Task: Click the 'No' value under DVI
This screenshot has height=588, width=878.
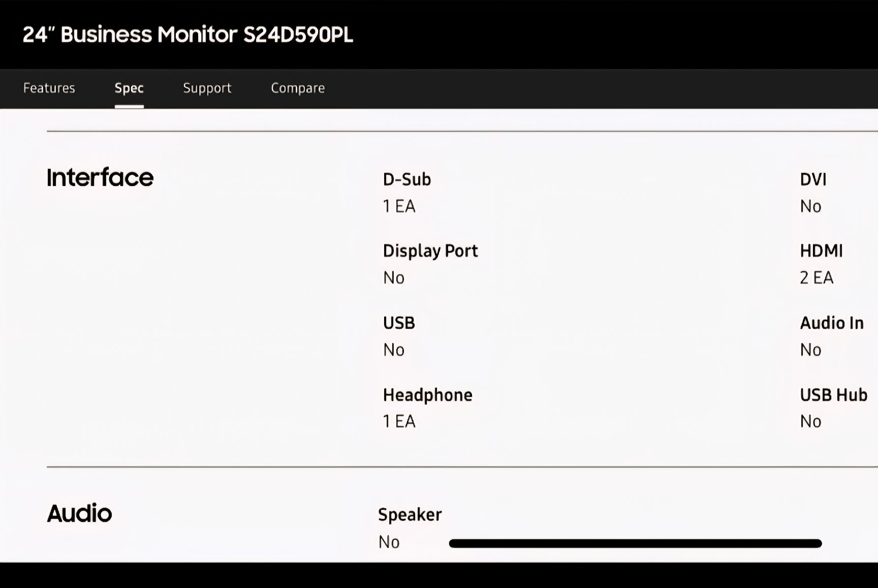Action: pos(810,206)
